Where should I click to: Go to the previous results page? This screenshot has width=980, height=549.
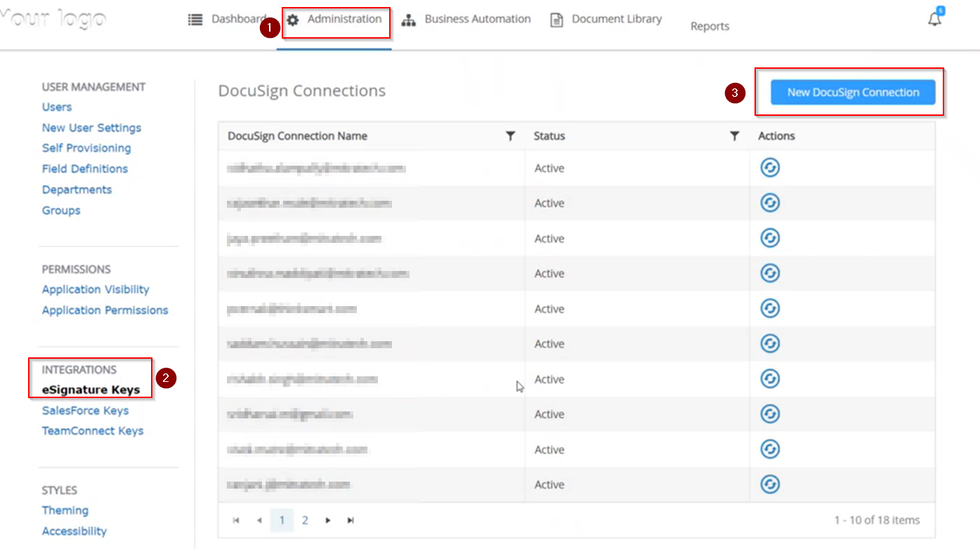pos(259,520)
